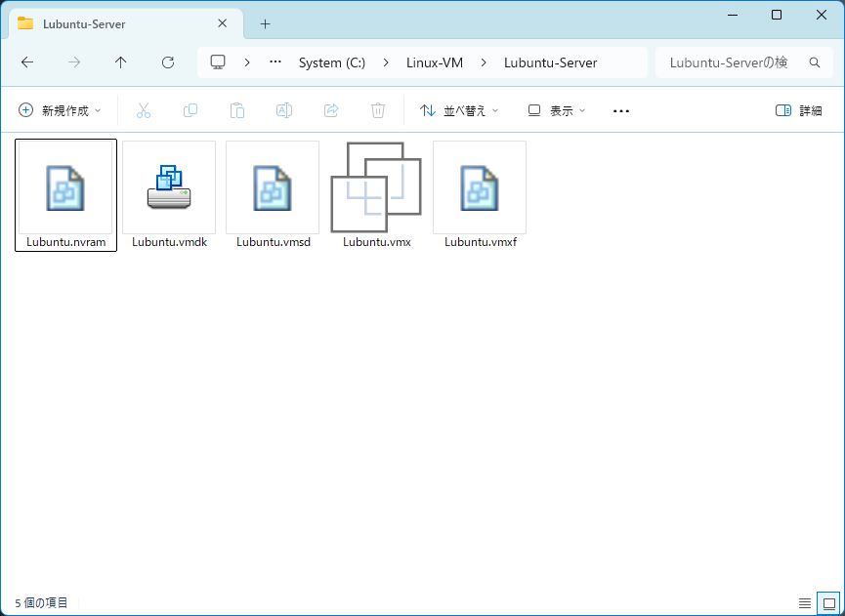Go back to the previous folder
Image resolution: width=845 pixels, height=616 pixels.
(x=27, y=62)
